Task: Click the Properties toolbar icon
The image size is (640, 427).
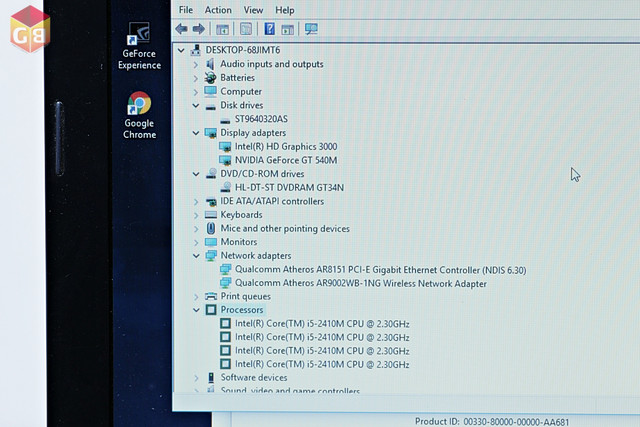Action: point(246,29)
